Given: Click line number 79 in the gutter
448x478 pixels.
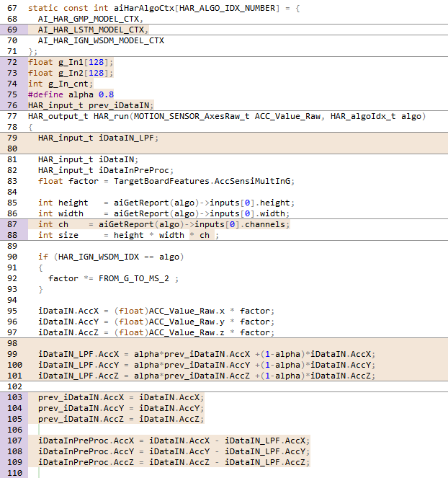Looking at the screenshot, I should click(14, 138).
